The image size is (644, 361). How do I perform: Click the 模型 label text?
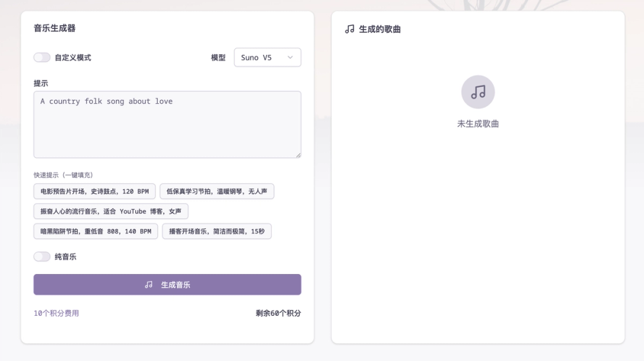click(x=218, y=57)
